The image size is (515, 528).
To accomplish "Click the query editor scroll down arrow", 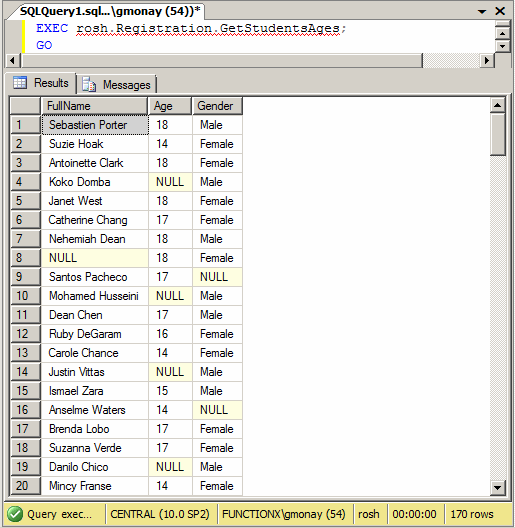I will (502, 46).
